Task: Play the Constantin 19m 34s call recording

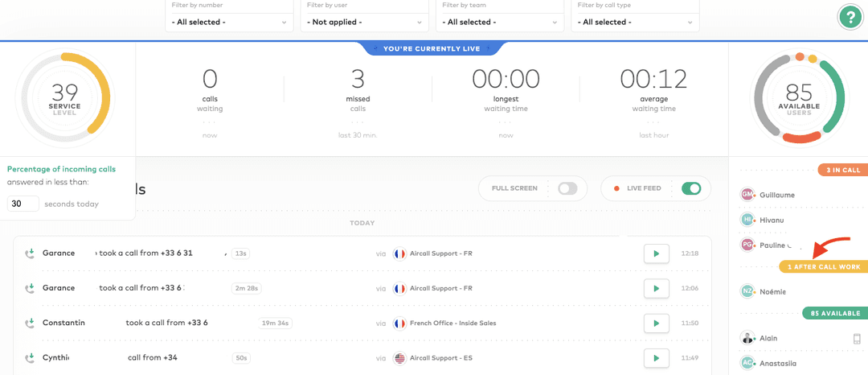Action: click(x=657, y=323)
